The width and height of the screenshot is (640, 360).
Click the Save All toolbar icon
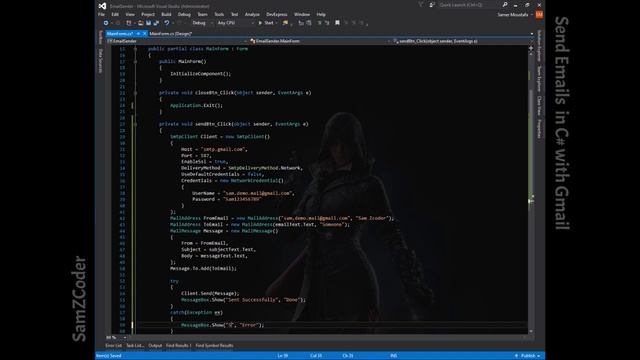tap(156, 23)
